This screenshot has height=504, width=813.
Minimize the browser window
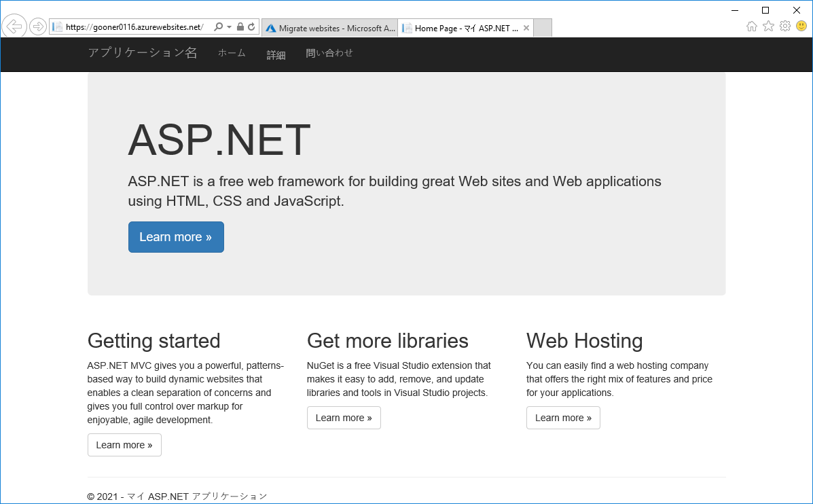click(735, 10)
